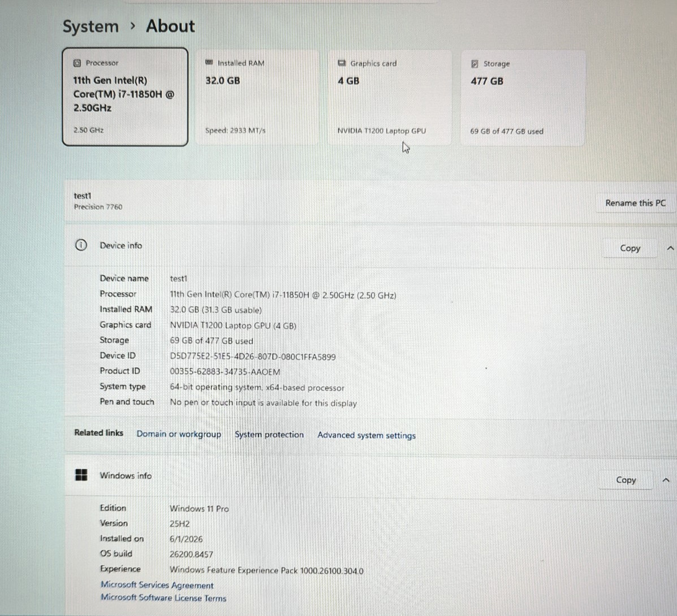Screen dimensions: 677x616
Task: Collapse the Windows info section
Action: click(666, 480)
